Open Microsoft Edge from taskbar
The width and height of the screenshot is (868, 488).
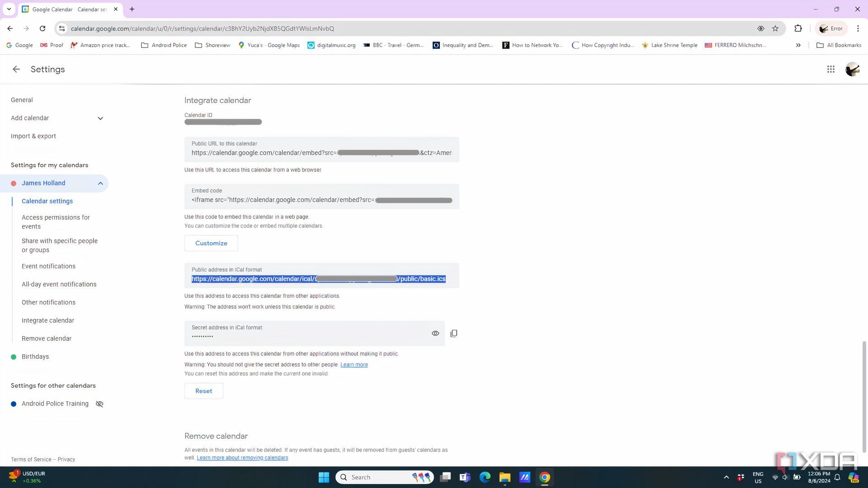pyautogui.click(x=485, y=477)
